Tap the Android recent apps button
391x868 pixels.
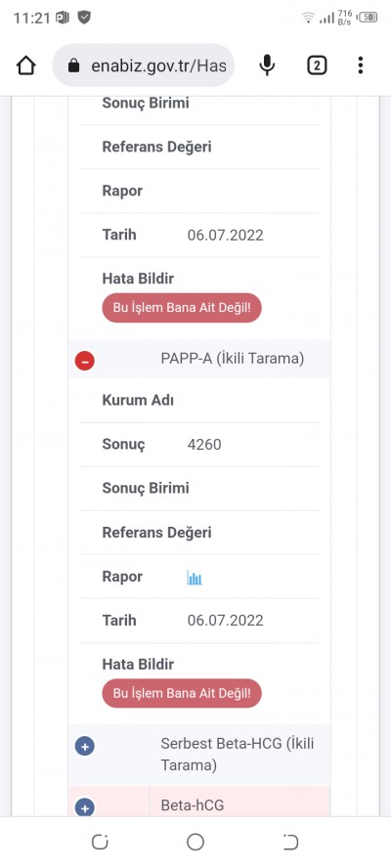point(100,842)
